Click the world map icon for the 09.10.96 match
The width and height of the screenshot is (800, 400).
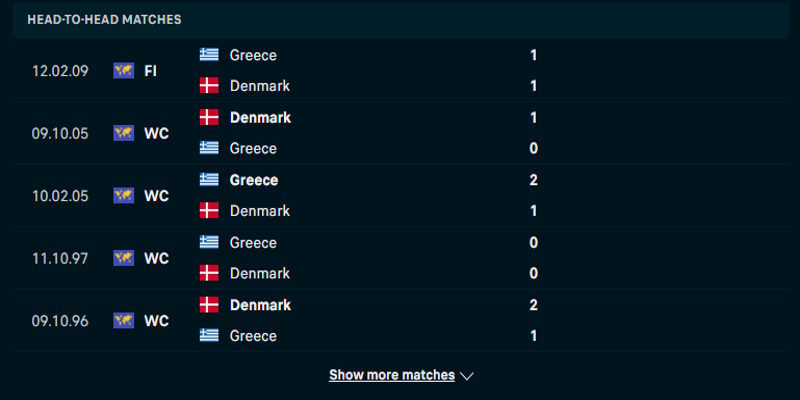[x=124, y=320]
